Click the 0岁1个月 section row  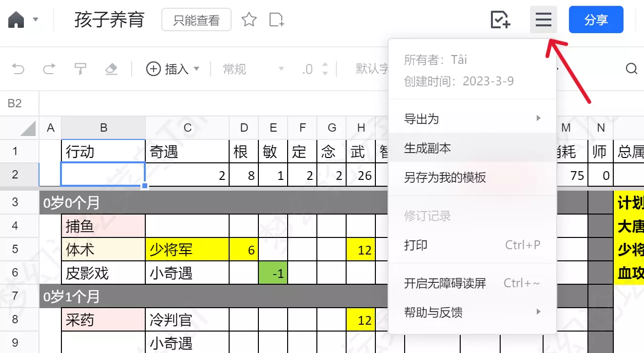[x=214, y=296]
